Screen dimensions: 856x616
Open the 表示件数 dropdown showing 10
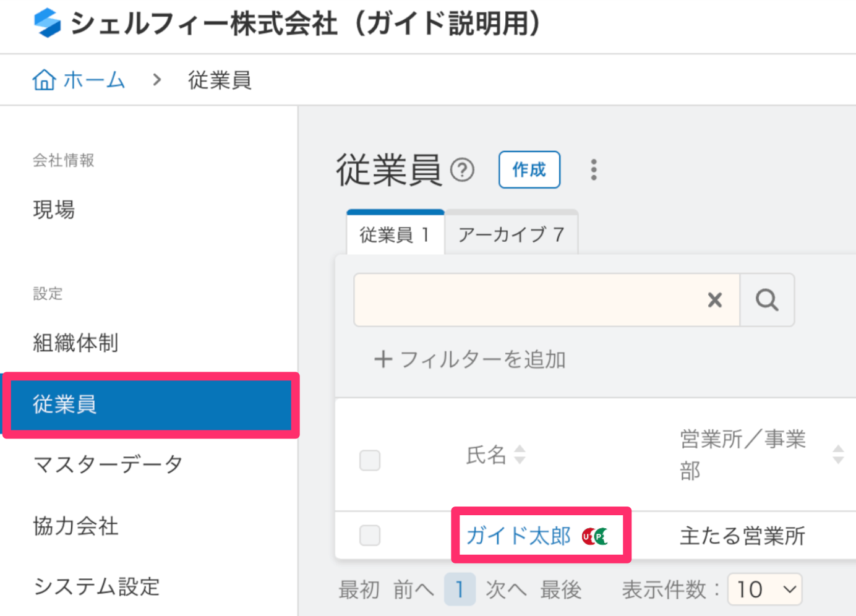[x=764, y=589]
